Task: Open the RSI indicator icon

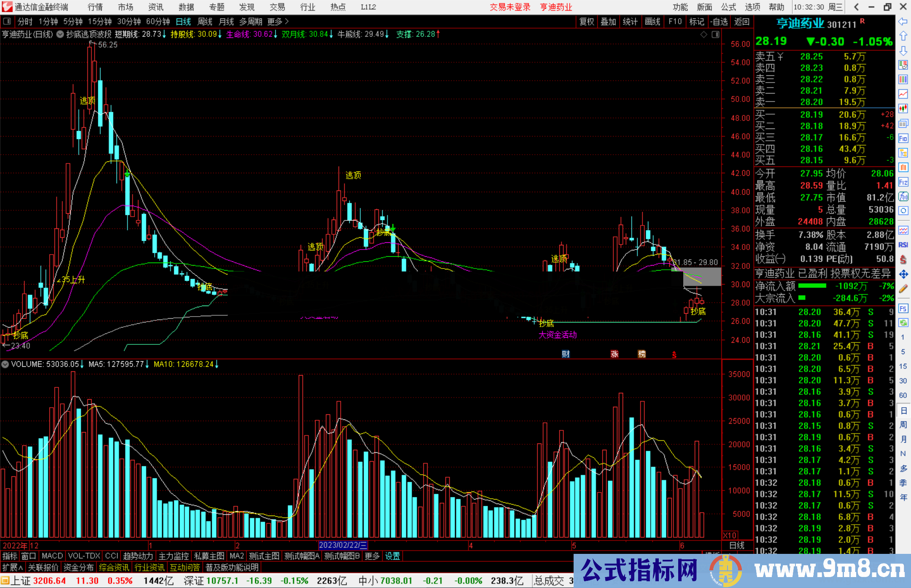Action: coord(903,245)
